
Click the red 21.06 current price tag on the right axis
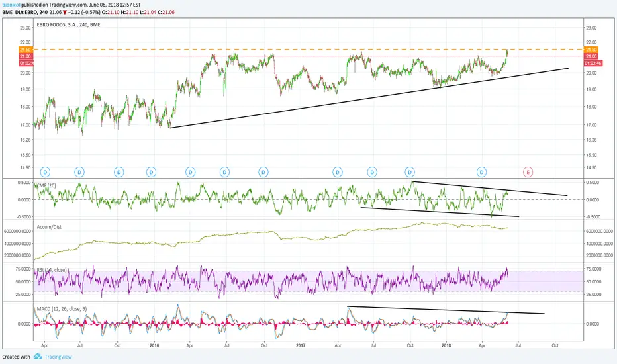coord(591,56)
